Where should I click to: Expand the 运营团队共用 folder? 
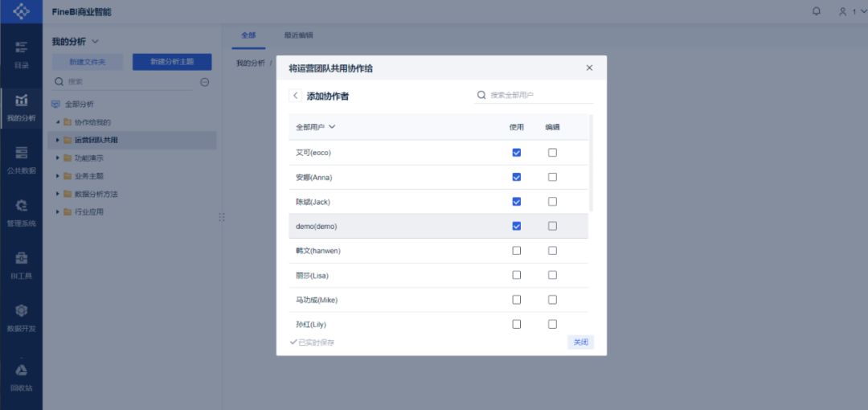[x=58, y=140]
